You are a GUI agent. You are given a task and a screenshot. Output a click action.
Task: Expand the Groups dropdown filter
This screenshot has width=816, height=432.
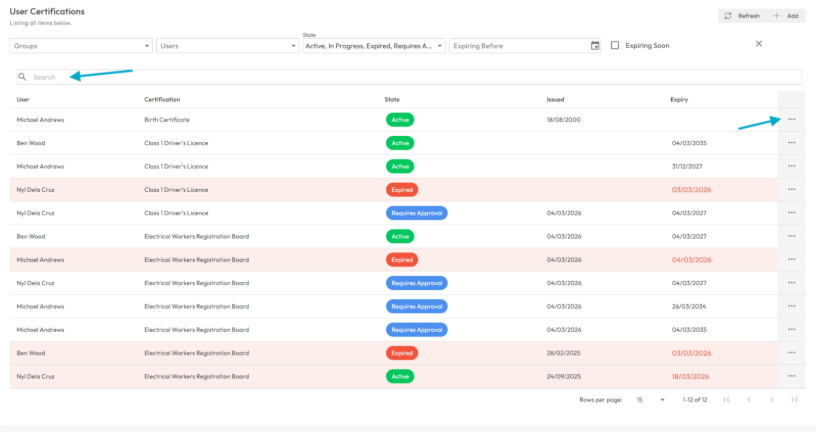click(81, 46)
